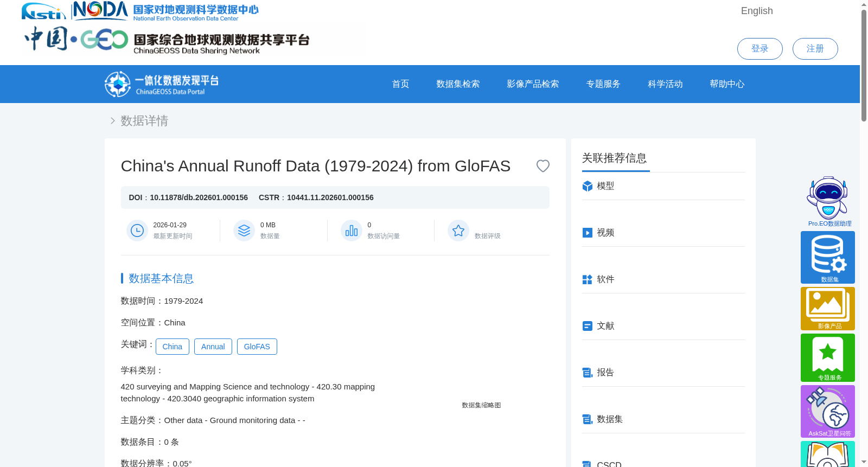Click the CSTR value 10441.11.202601.000156

click(330, 197)
